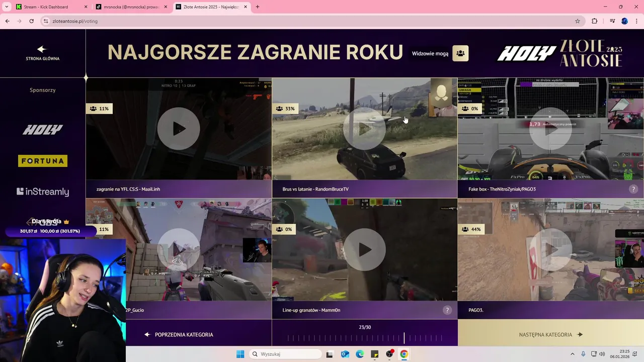Play the 2P_Gucio clip

click(x=179, y=249)
